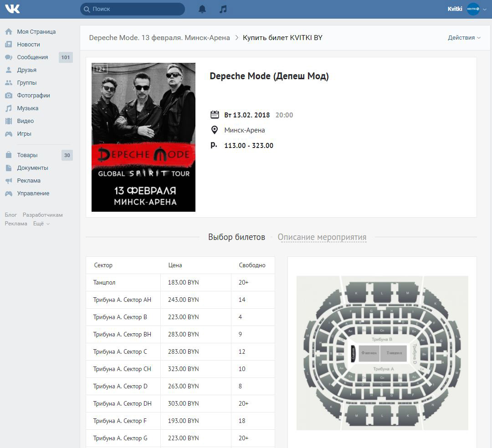The height and width of the screenshot is (448, 492).
Task: Click the Сектор column header
Action: coord(103,265)
